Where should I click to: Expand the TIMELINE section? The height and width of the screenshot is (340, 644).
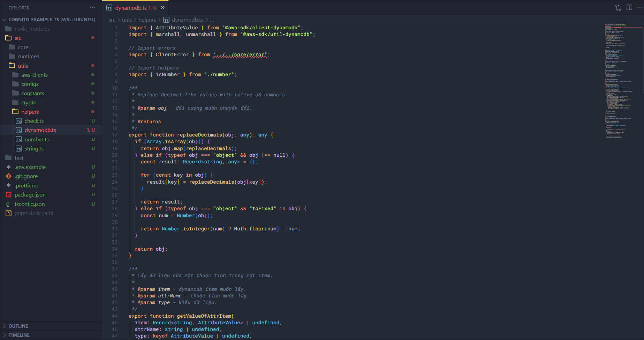[19, 335]
